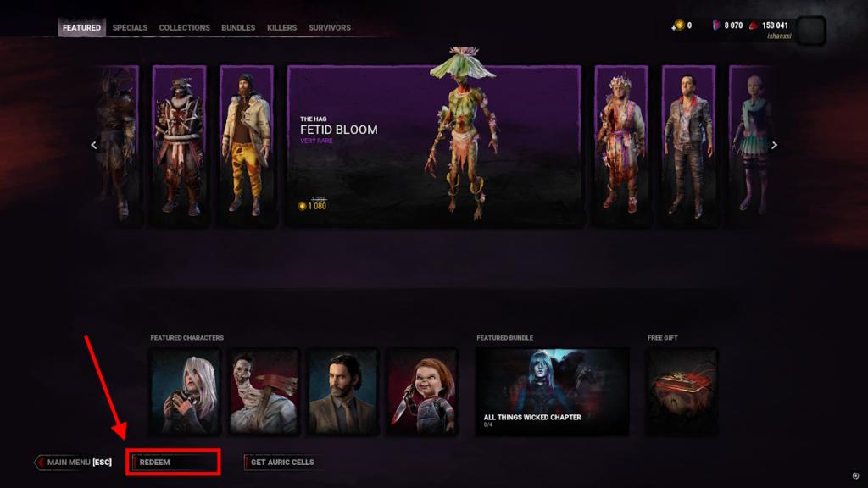
Task: Click the right carousel arrow
Action: [x=775, y=145]
